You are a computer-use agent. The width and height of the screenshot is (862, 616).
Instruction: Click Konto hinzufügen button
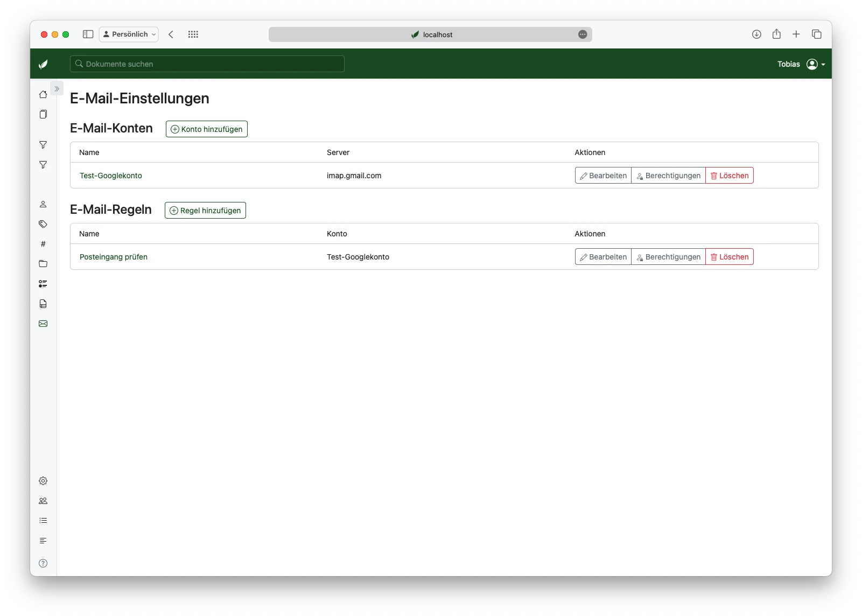coord(206,129)
